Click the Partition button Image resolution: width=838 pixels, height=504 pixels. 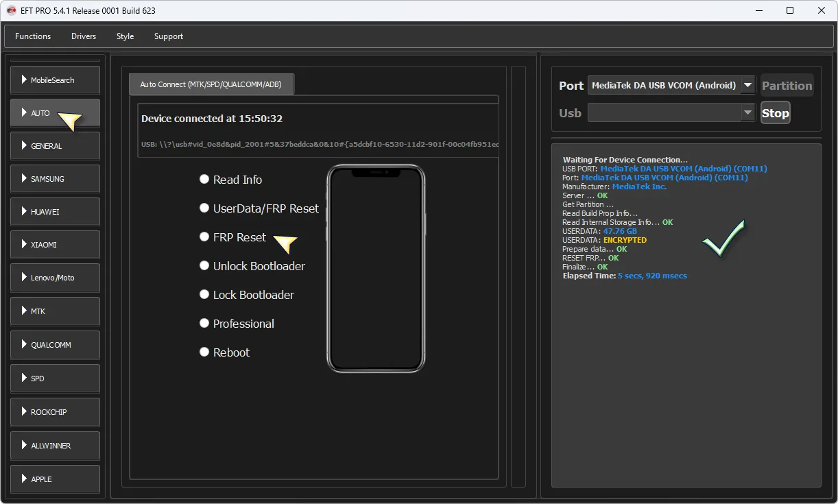point(787,86)
